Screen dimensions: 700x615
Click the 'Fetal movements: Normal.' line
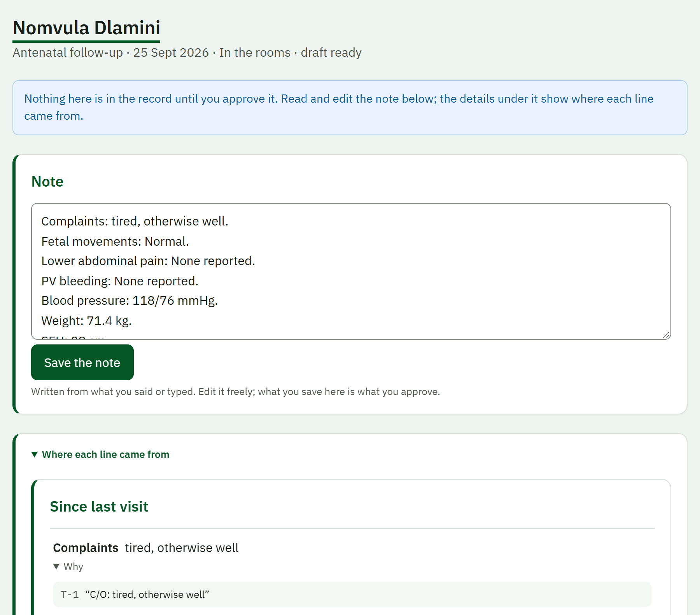115,241
